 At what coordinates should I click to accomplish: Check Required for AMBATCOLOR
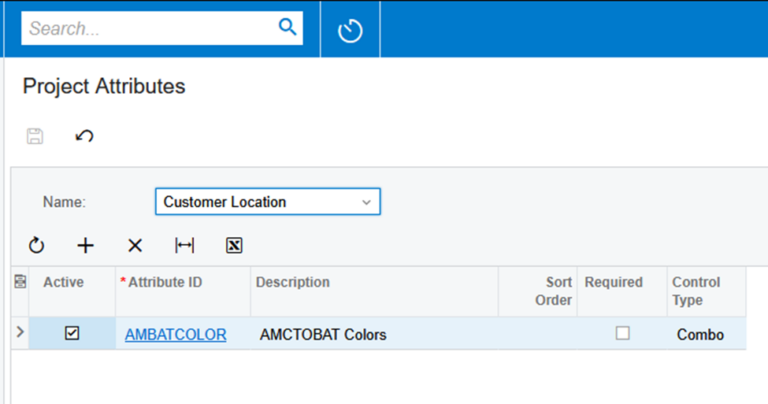tap(623, 333)
